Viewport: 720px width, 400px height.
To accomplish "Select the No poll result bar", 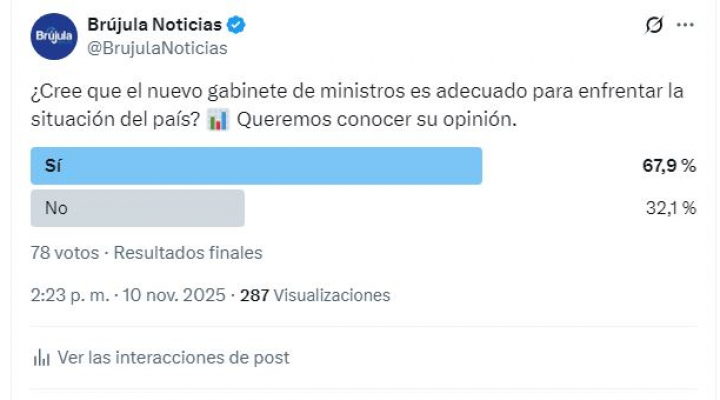I will coord(138,208).
